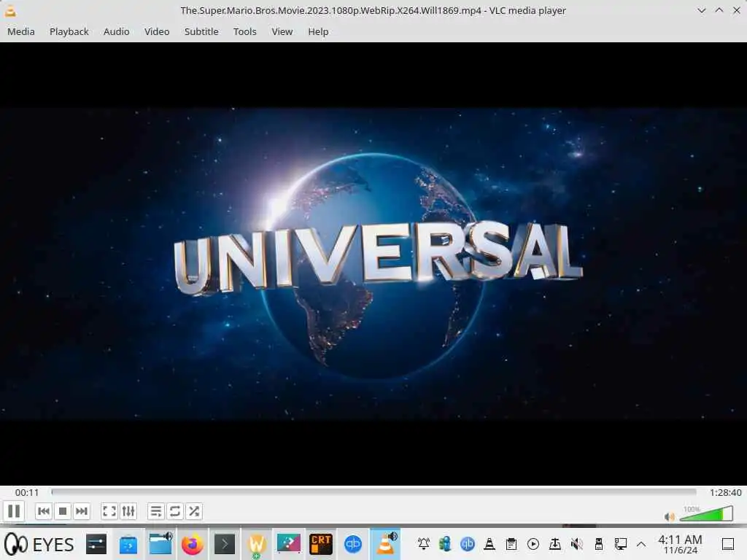
Task: Set volume on the volume slider
Action: coord(706,514)
